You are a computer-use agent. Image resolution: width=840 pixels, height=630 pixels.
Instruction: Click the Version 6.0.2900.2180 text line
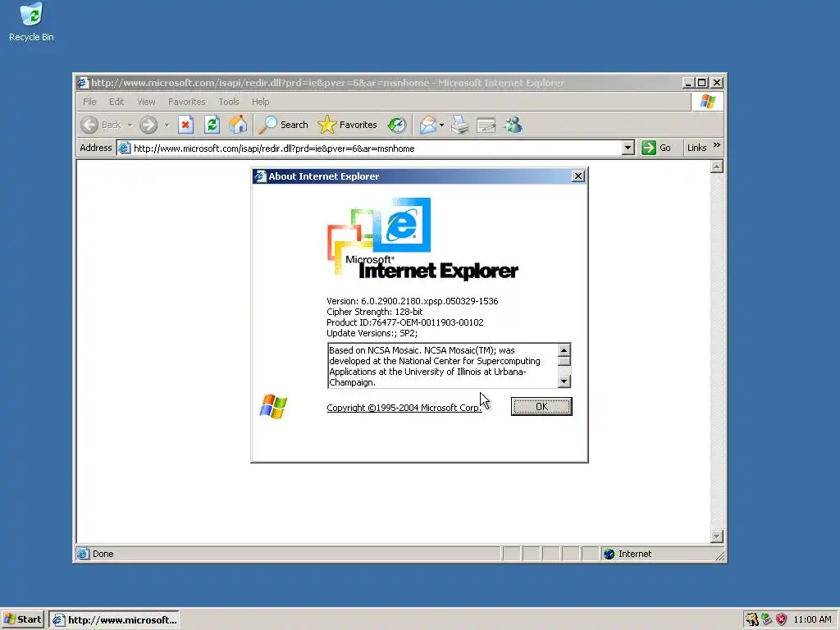(412, 301)
